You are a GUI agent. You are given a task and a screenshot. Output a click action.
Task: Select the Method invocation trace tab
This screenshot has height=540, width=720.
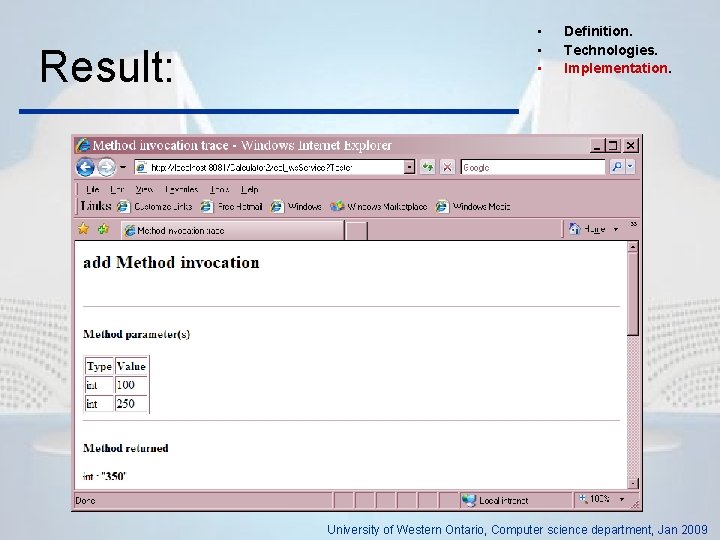pyautogui.click(x=232, y=231)
